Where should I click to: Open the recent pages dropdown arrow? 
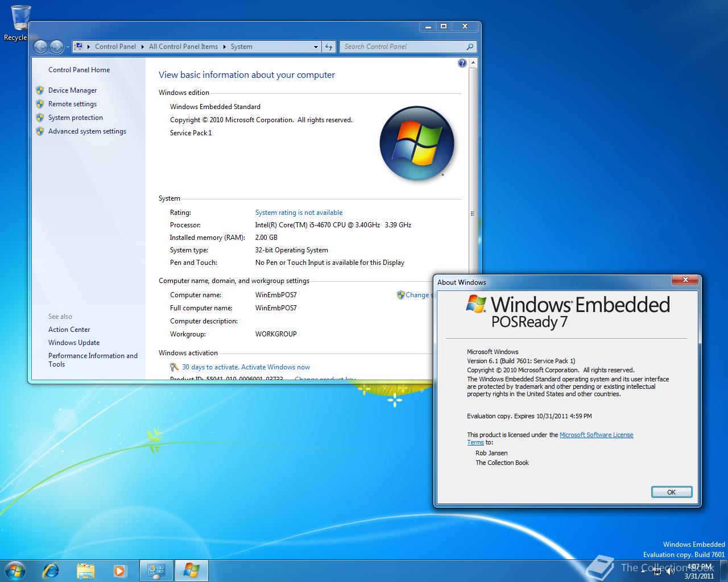(x=68, y=47)
